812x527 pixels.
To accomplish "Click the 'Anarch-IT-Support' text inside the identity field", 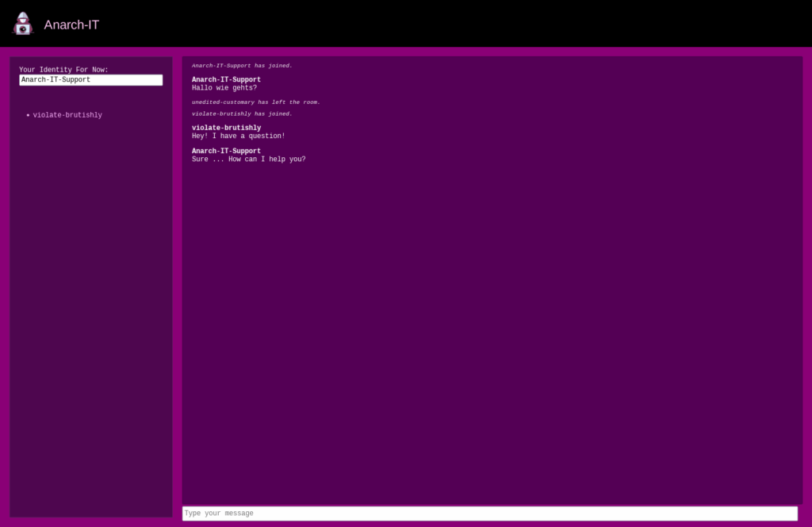I will tap(56, 80).
